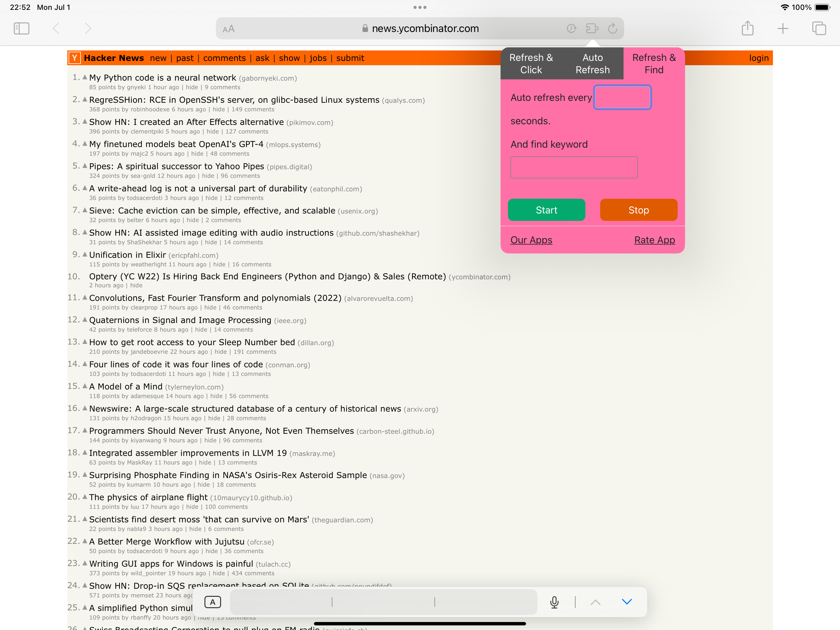Jump to previous field with up chevron
The width and height of the screenshot is (840, 630).
coord(596,602)
